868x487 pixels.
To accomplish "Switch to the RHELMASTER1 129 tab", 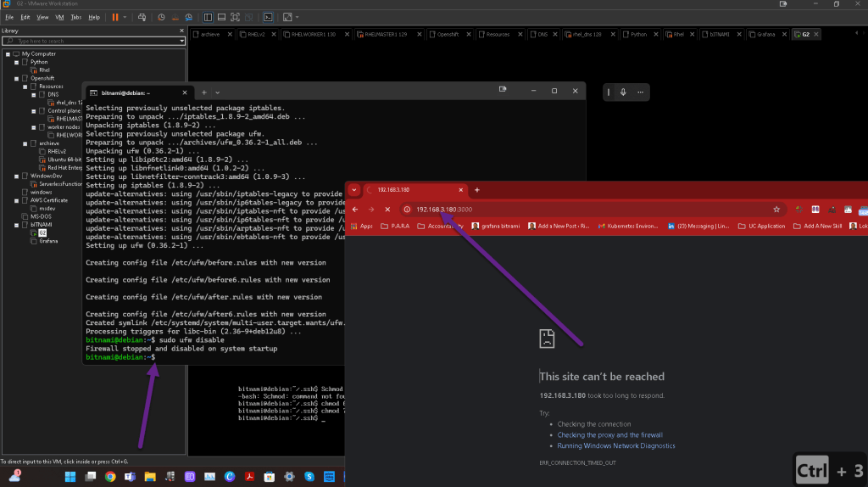I will click(x=386, y=34).
